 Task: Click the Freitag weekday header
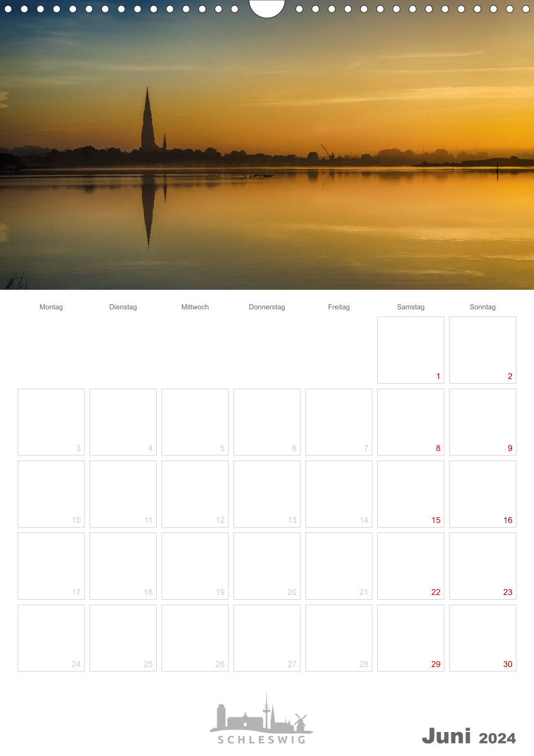click(x=339, y=307)
